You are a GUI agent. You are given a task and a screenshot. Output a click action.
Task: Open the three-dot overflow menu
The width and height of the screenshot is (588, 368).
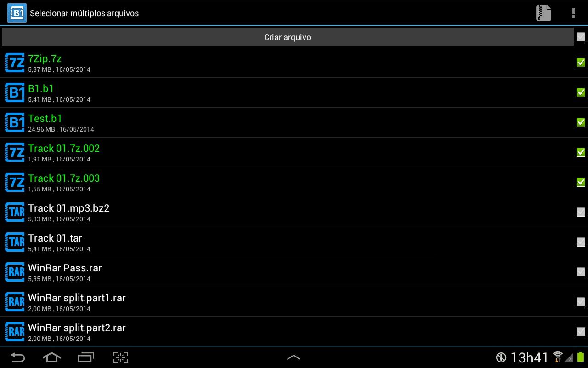coord(573,13)
